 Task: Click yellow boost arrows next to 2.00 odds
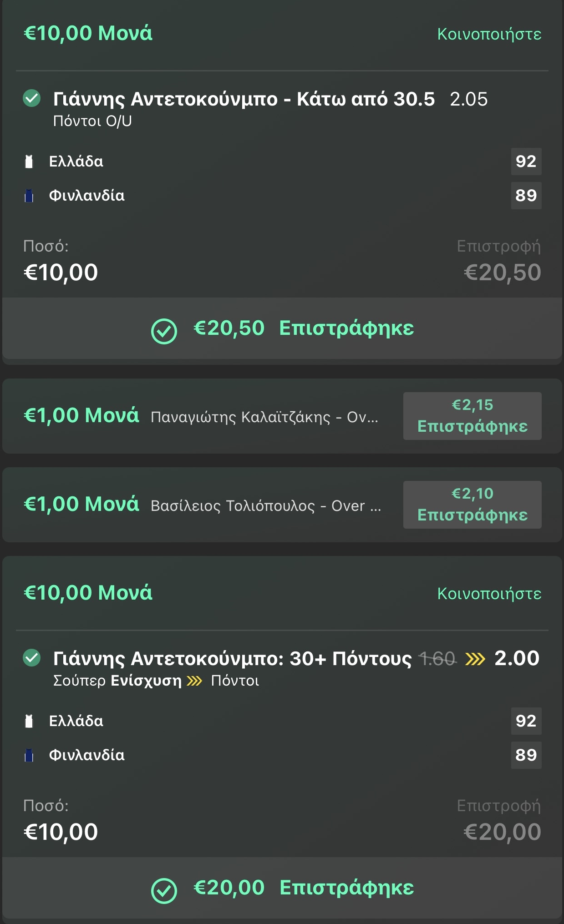[475, 658]
